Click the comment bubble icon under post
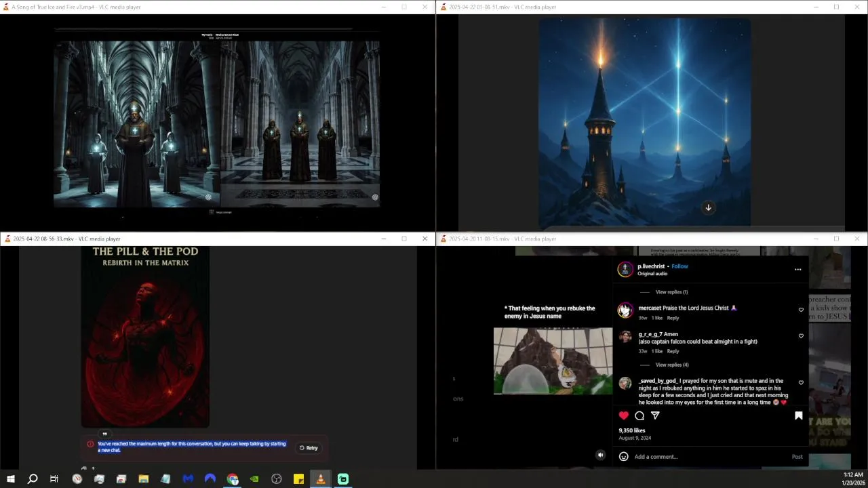The image size is (868, 488). [639, 415]
